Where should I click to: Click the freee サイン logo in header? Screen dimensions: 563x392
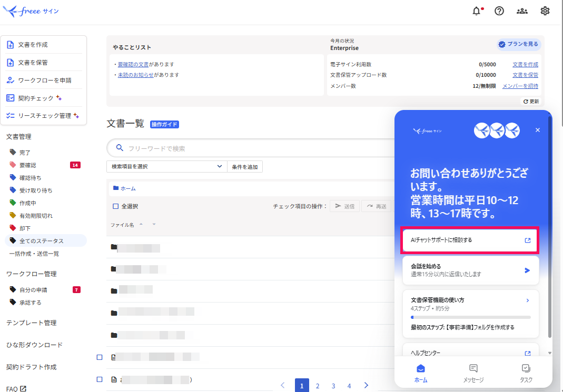(31, 11)
